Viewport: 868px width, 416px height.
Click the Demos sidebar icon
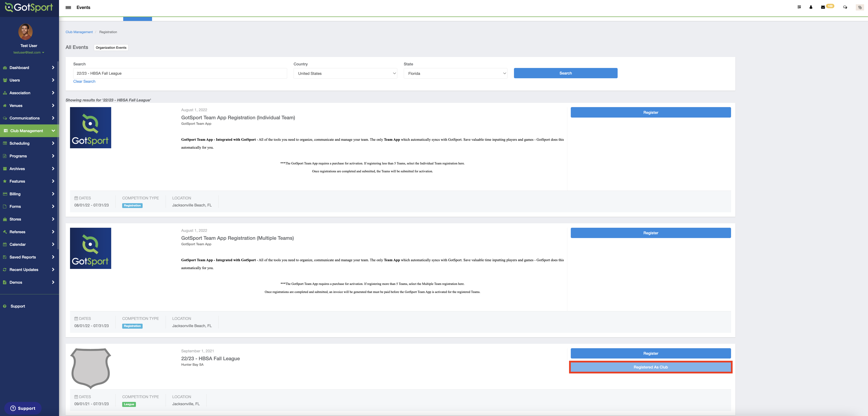click(5, 282)
